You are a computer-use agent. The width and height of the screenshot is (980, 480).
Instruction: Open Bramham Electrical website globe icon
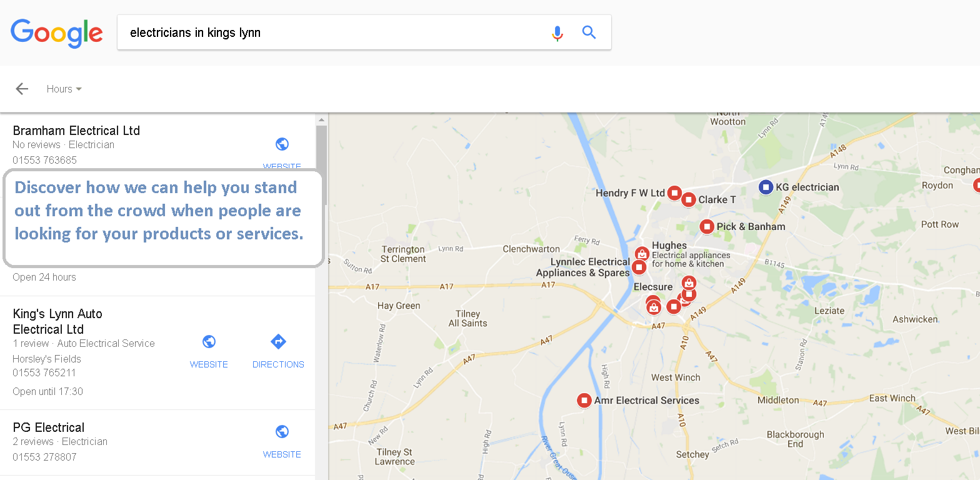(x=282, y=145)
